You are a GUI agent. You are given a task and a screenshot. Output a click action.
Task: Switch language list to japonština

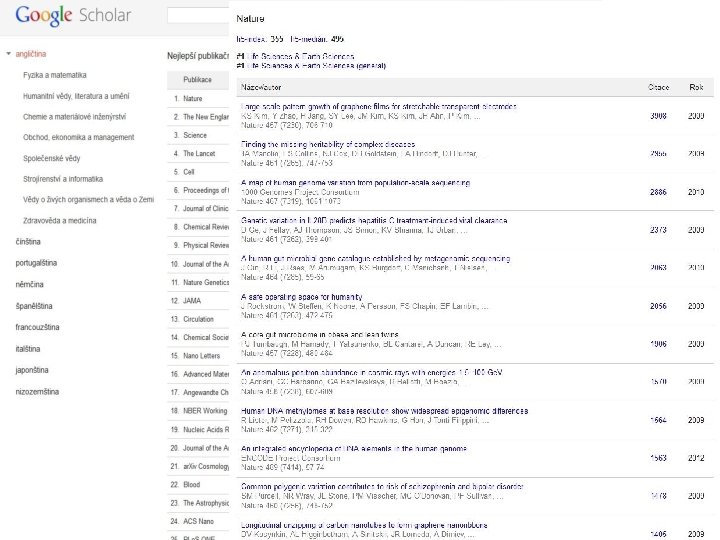32,370
